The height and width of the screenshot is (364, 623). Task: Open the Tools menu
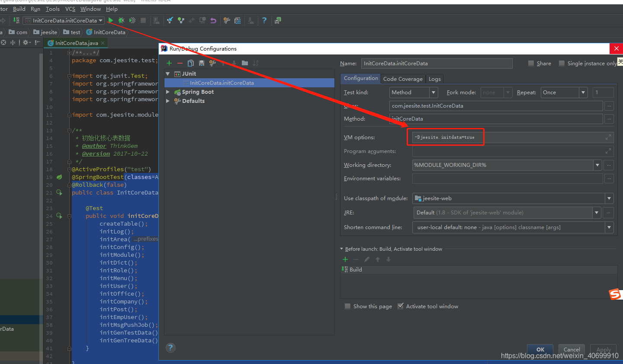[53, 9]
